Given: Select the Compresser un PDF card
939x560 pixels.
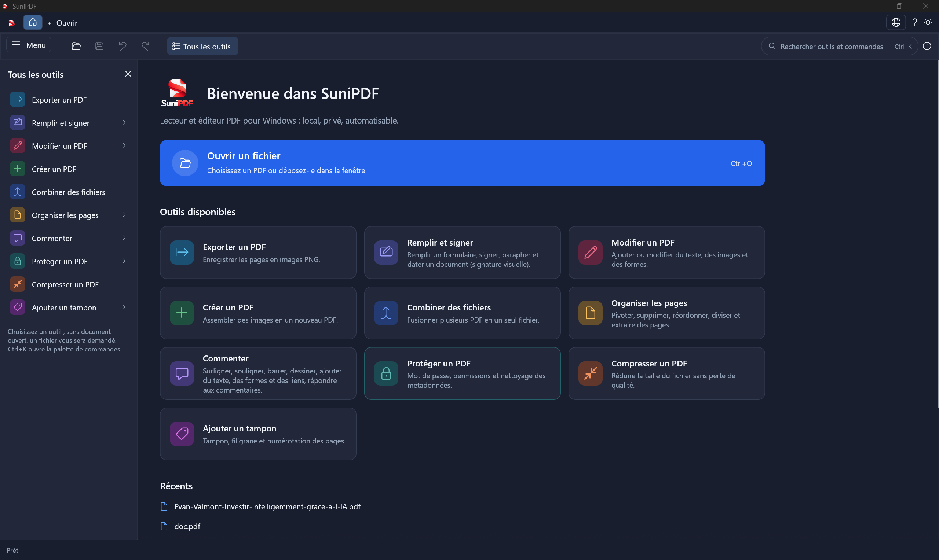Looking at the screenshot, I should coord(666,373).
